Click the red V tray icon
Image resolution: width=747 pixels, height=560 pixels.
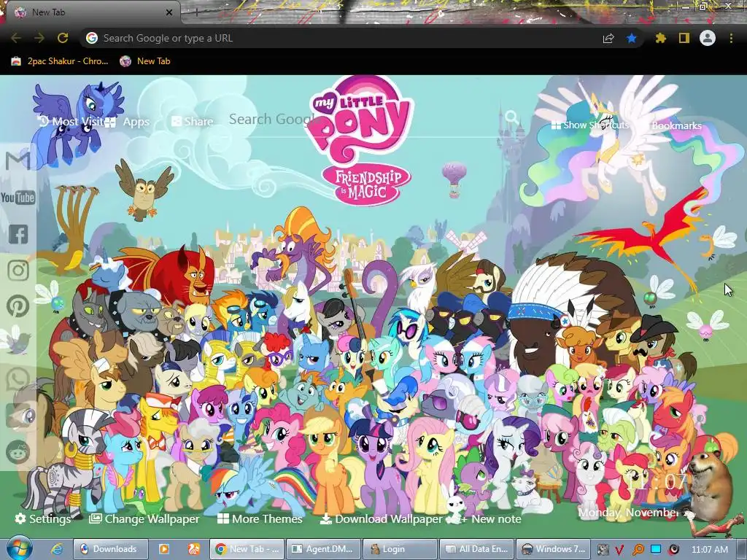(x=619, y=550)
